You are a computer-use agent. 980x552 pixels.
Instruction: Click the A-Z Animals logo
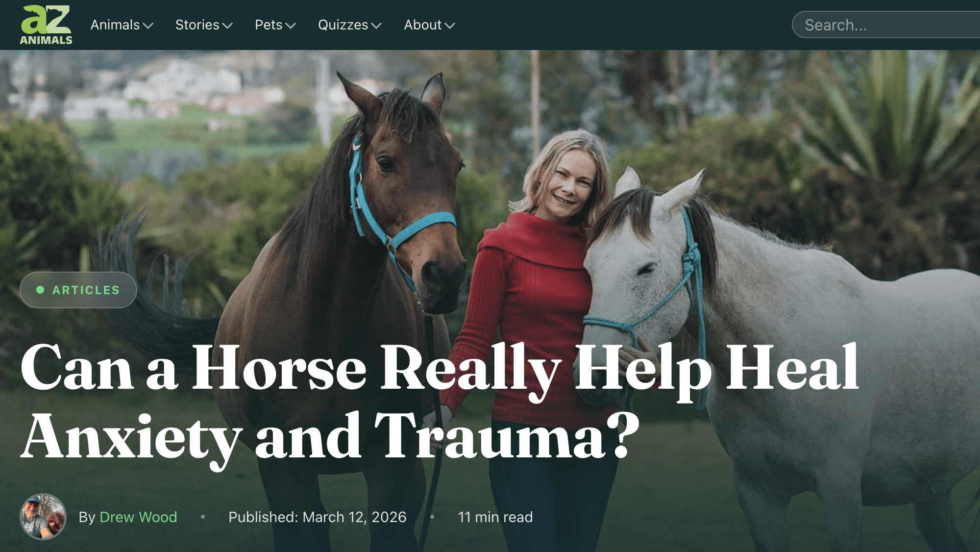click(x=46, y=25)
